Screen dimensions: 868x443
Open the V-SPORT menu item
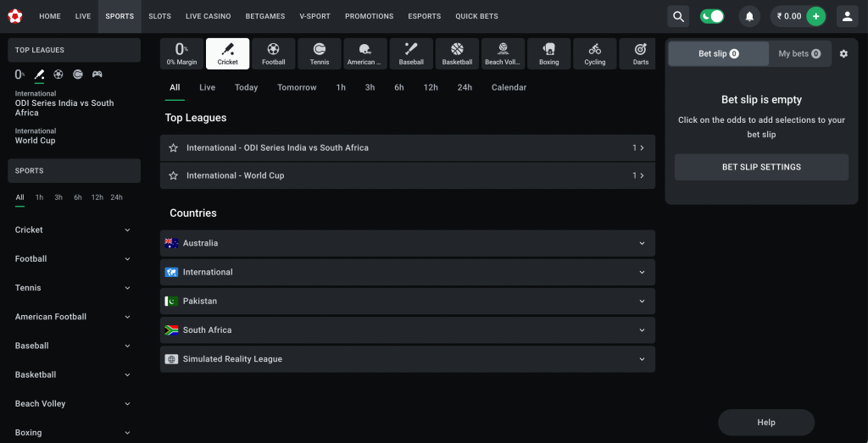point(315,17)
